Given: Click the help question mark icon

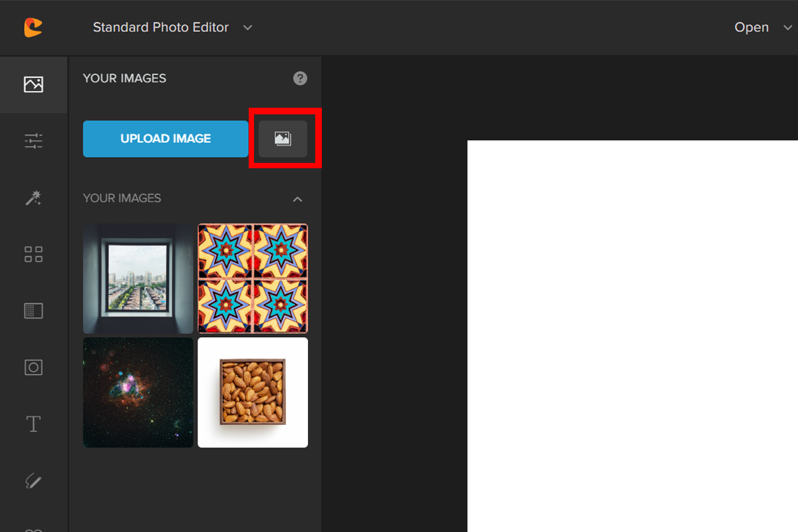Looking at the screenshot, I should [300, 78].
